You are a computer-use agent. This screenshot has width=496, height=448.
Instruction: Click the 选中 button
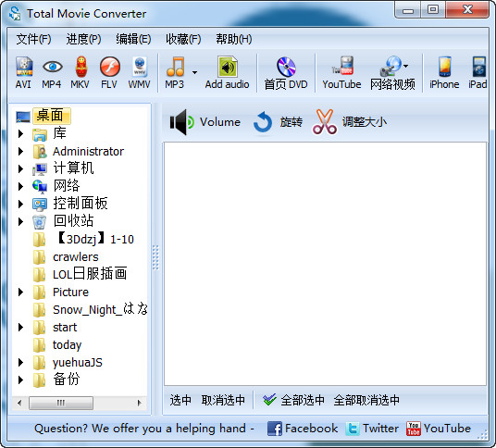(x=180, y=400)
